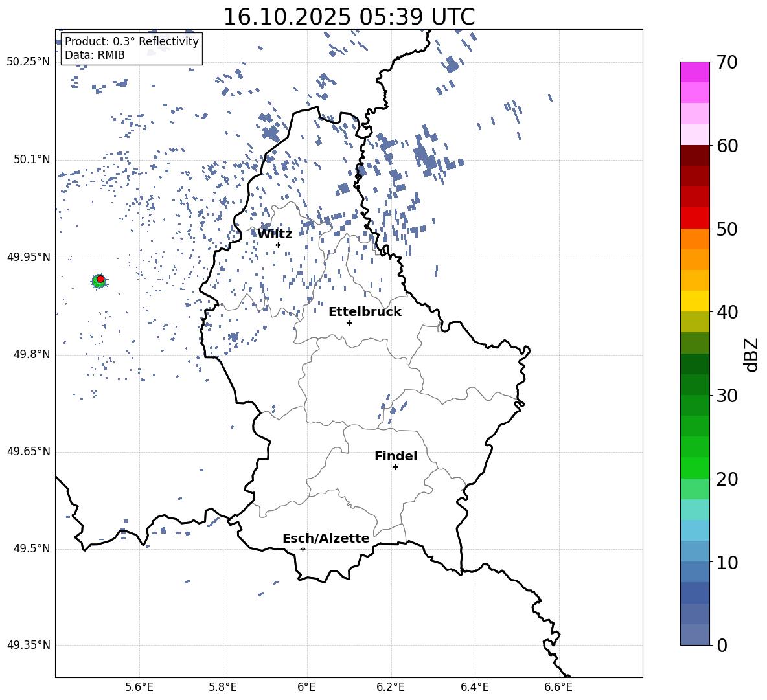Viewport: 767px width, 700px height.
Task: Click the 50.25°N latitude label
Action: [x=28, y=62]
